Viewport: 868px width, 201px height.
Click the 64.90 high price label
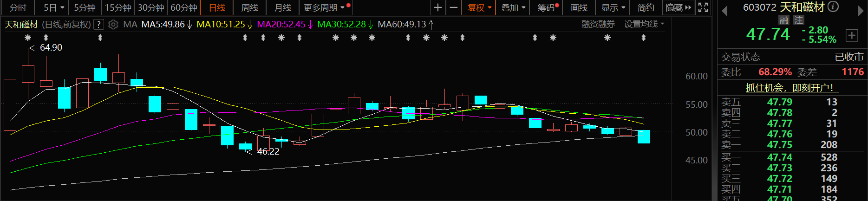[x=51, y=48]
